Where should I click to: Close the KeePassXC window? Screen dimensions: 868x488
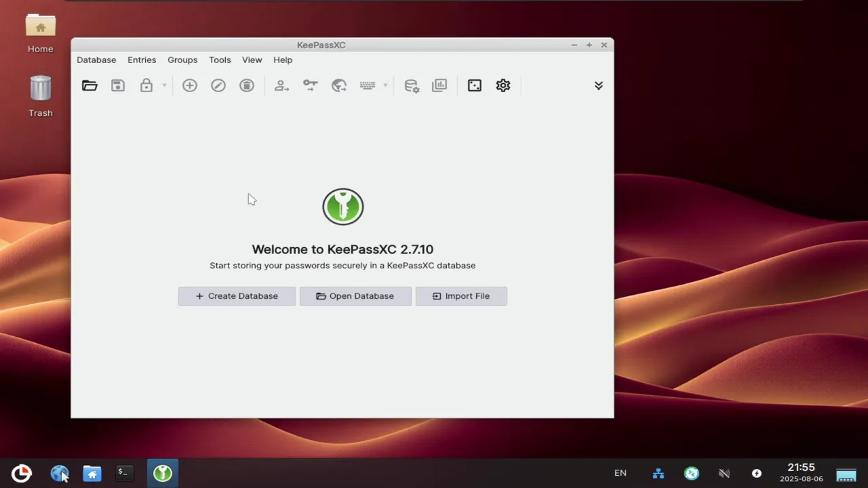pos(604,45)
